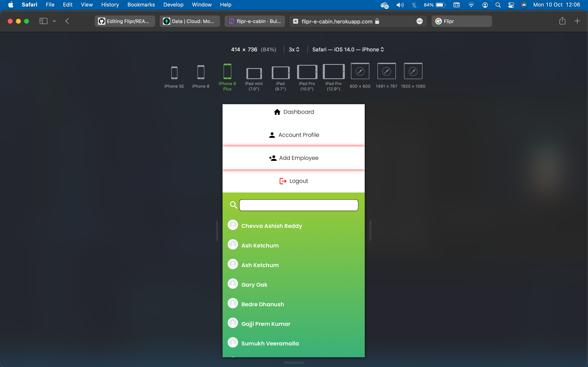Open the 3x pixel ratio dropdown
Viewport: 588px width, 367px height.
(x=294, y=50)
